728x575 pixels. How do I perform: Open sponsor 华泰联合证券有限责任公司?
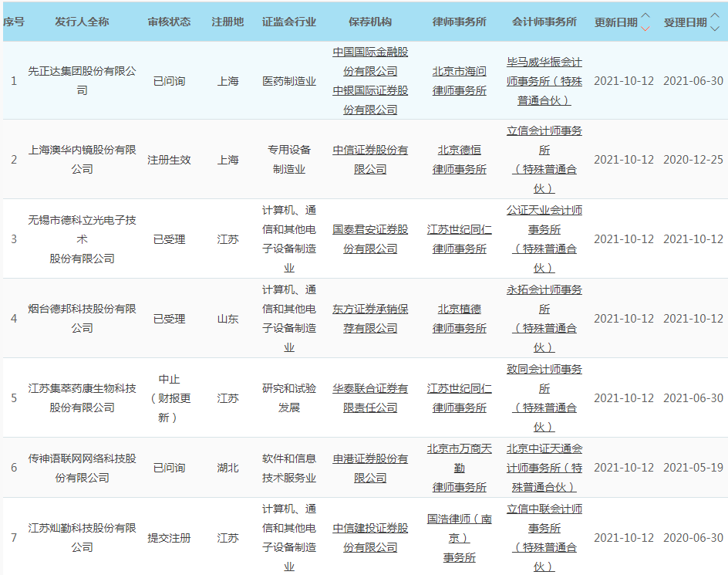pos(370,397)
